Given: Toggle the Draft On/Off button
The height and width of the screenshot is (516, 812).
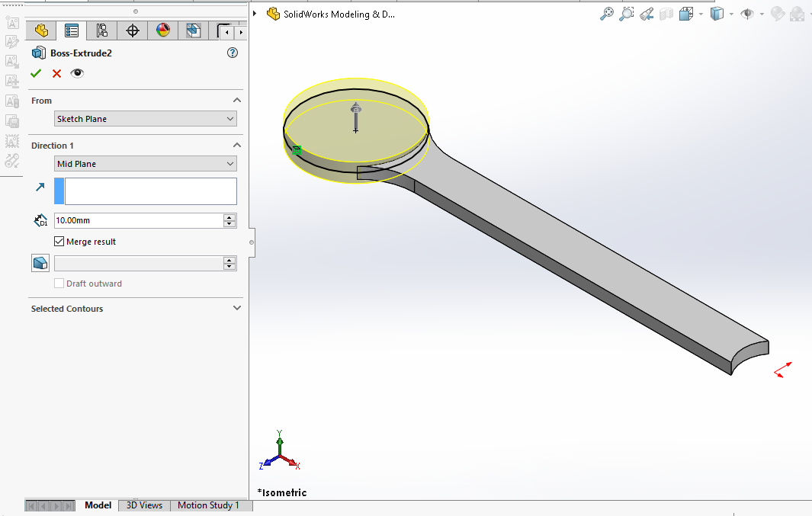Looking at the screenshot, I should click(40, 263).
